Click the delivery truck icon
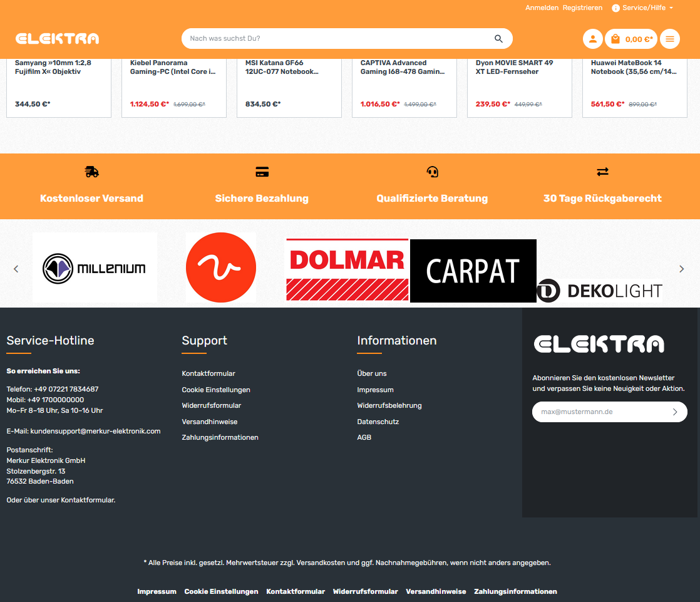700x602 pixels. coord(91,172)
